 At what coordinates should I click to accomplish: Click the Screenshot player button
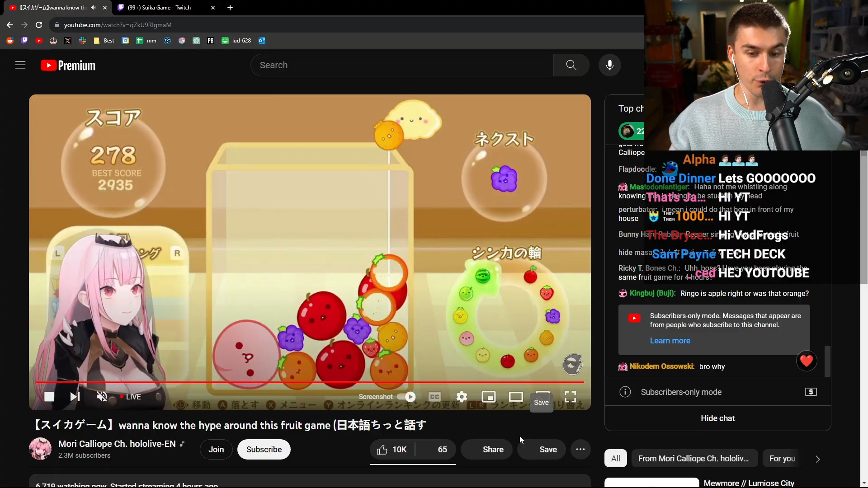pyautogui.click(x=376, y=397)
